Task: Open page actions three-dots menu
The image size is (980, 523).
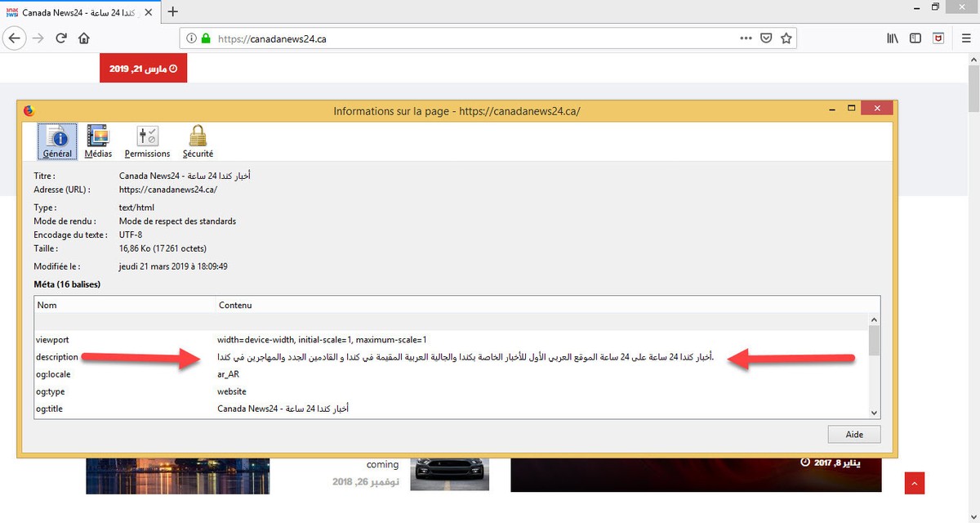Action: 746,38
